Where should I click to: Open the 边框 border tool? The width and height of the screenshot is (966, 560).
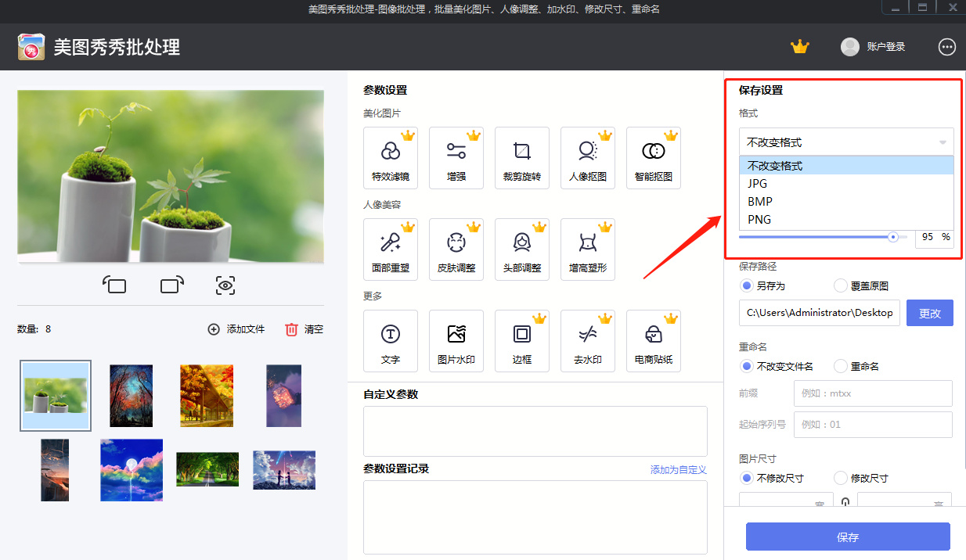pos(522,341)
